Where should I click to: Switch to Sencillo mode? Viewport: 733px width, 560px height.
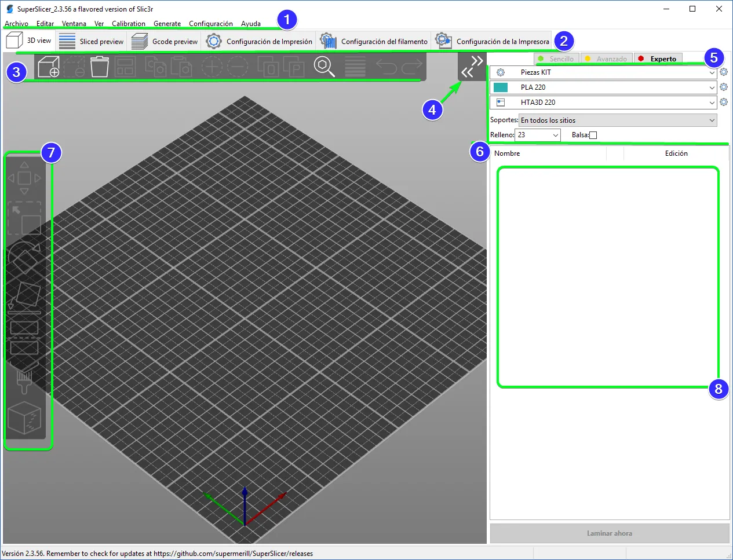(x=556, y=58)
